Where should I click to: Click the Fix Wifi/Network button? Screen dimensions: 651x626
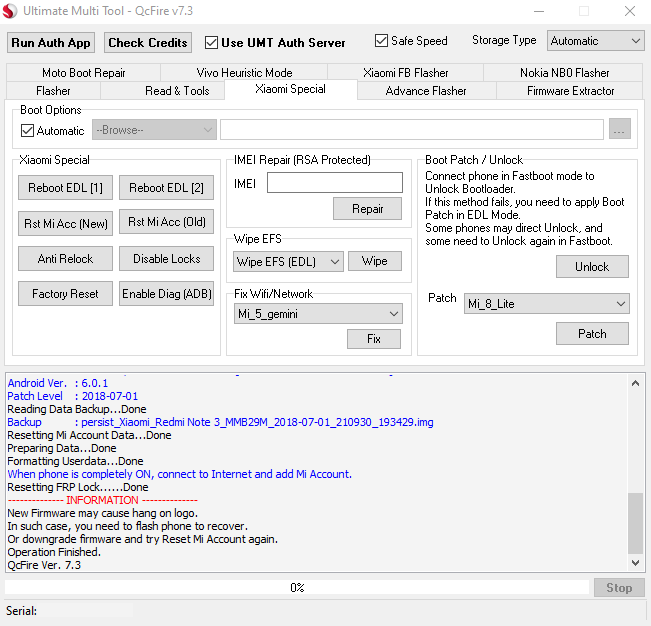pos(374,339)
